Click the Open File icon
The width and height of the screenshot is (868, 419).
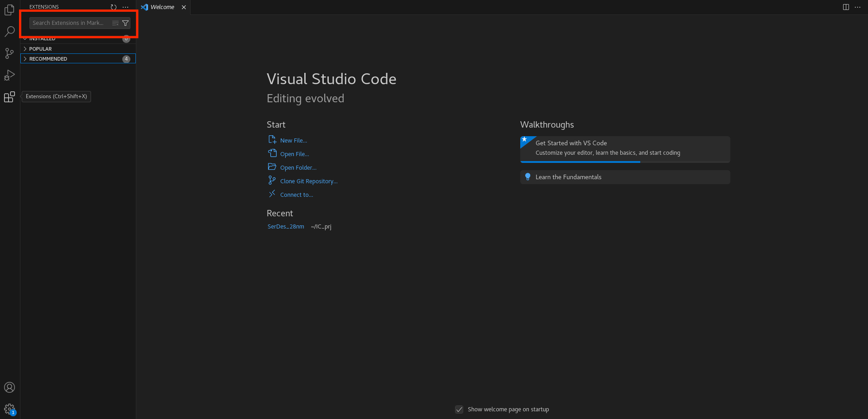tap(272, 153)
